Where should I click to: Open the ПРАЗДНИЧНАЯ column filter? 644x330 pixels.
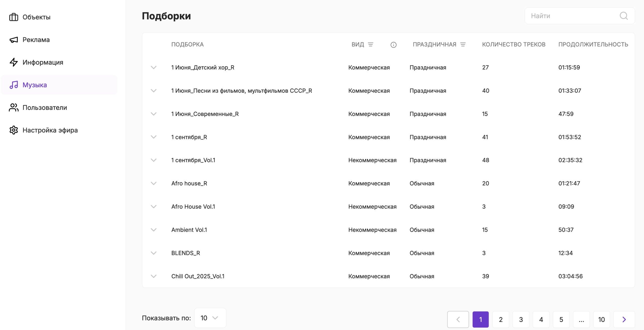[463, 44]
